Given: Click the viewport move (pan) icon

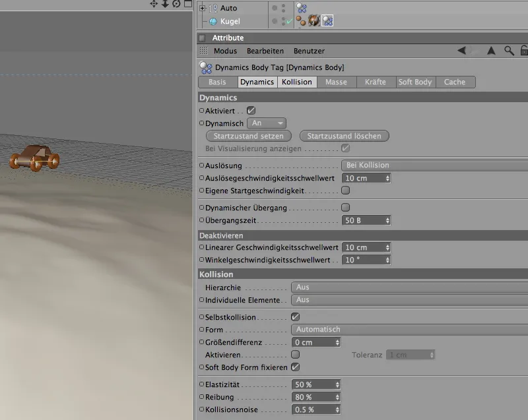Looking at the screenshot, I should pyautogui.click(x=154, y=4).
